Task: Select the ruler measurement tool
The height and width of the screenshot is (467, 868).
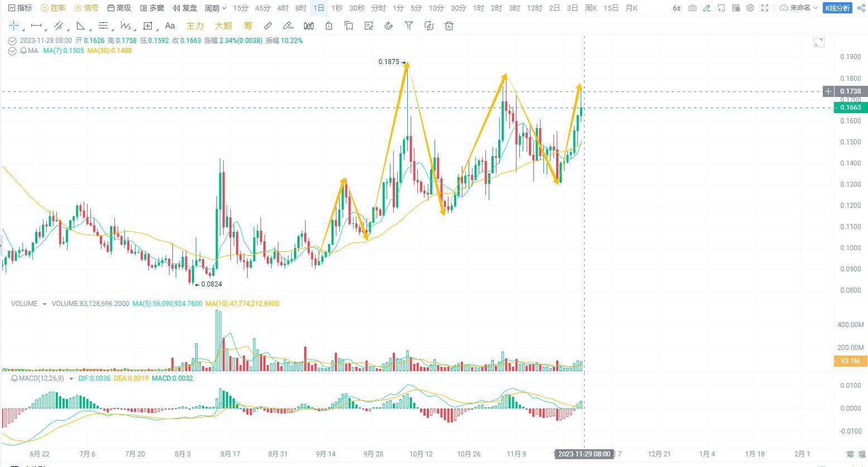Action: (x=268, y=26)
